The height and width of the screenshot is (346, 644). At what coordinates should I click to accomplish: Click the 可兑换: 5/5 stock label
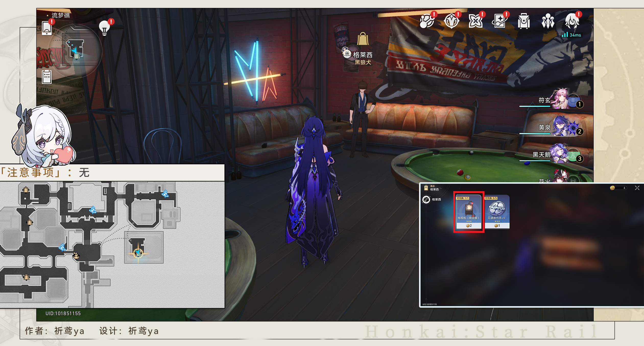(x=491, y=198)
